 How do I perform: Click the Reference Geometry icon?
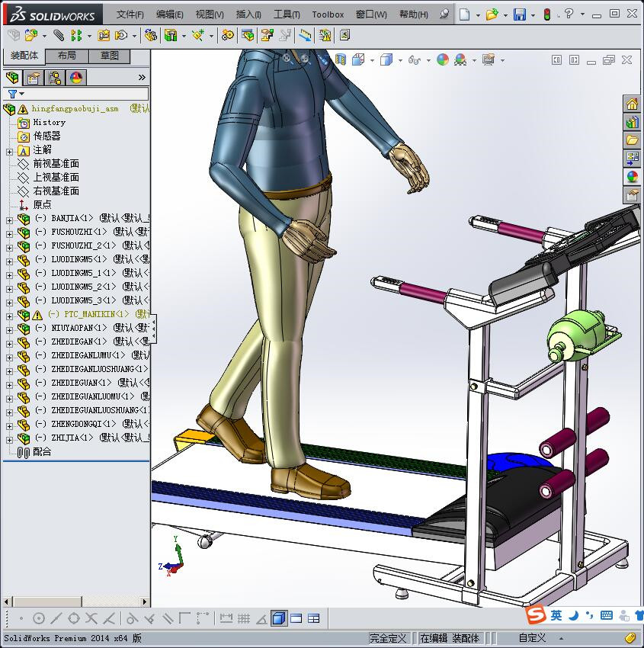(198, 36)
